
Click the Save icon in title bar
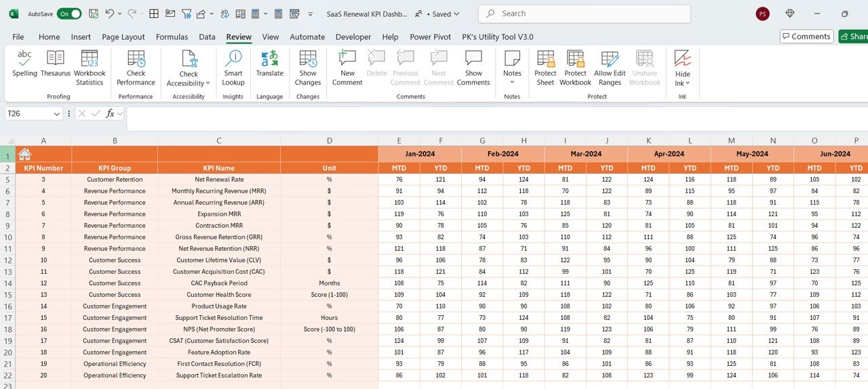click(94, 14)
